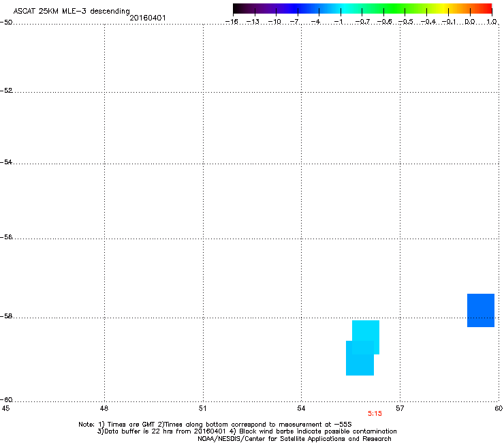Click the latitude label -58

click(x=6, y=316)
